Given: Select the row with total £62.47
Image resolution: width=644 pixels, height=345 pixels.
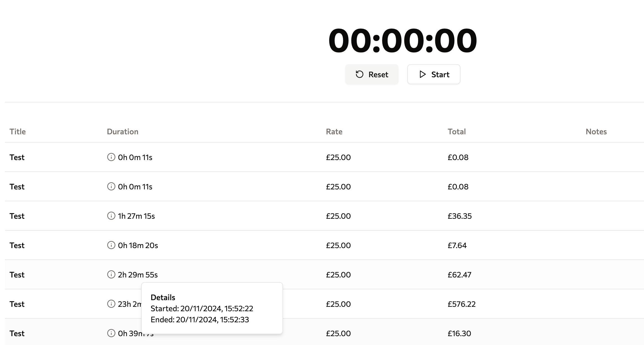Looking at the screenshot, I should coord(324,275).
